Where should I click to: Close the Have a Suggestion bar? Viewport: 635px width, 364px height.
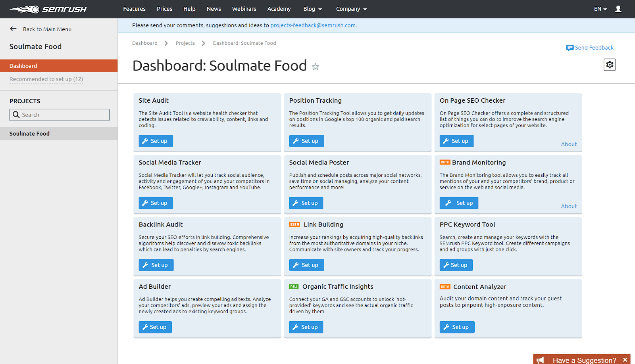pyautogui.click(x=625, y=360)
